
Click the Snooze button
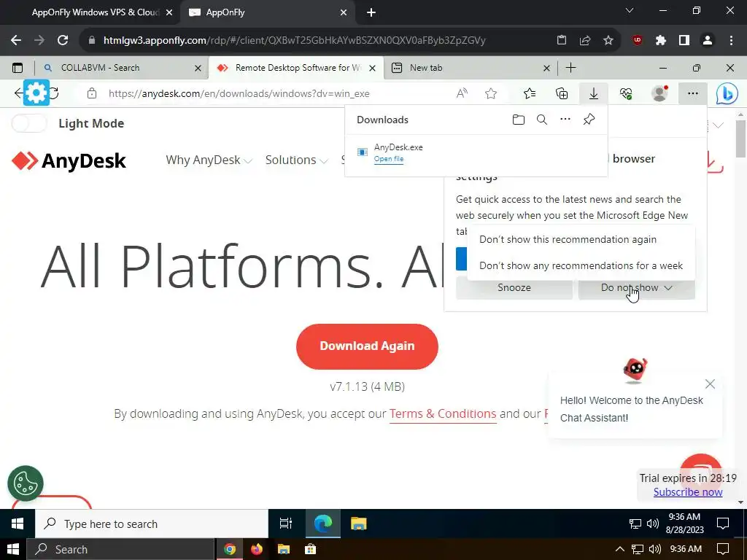point(514,287)
